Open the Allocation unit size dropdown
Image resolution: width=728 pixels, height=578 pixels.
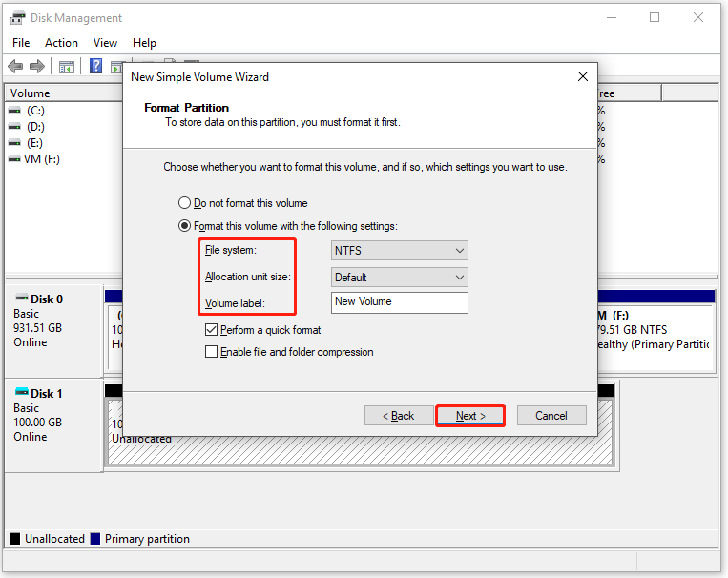(x=399, y=278)
